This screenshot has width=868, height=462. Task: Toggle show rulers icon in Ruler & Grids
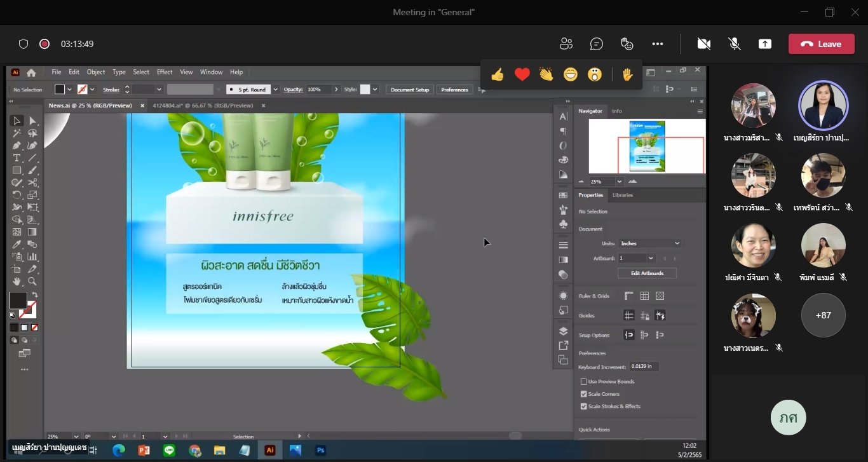click(x=629, y=296)
